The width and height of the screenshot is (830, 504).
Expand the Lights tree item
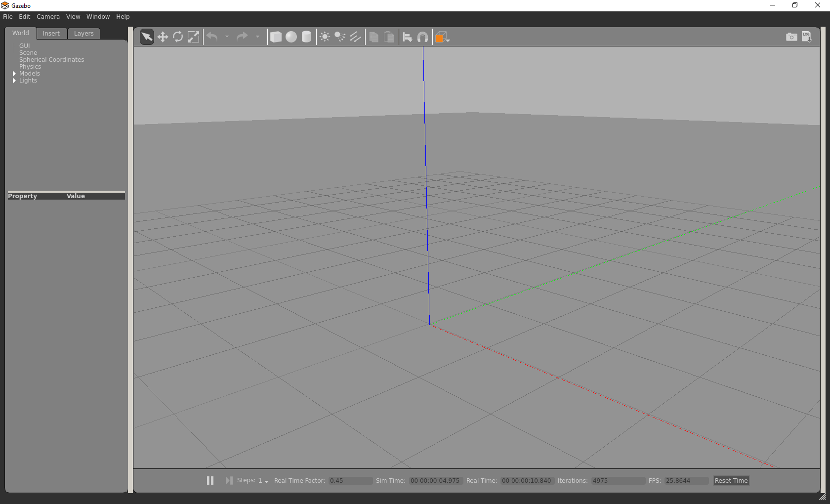14,81
